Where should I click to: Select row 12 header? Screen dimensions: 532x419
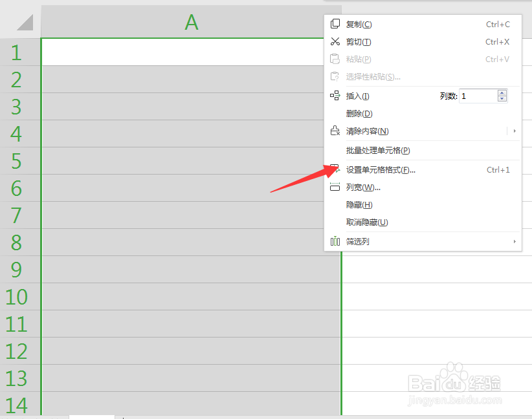pyautogui.click(x=20, y=351)
